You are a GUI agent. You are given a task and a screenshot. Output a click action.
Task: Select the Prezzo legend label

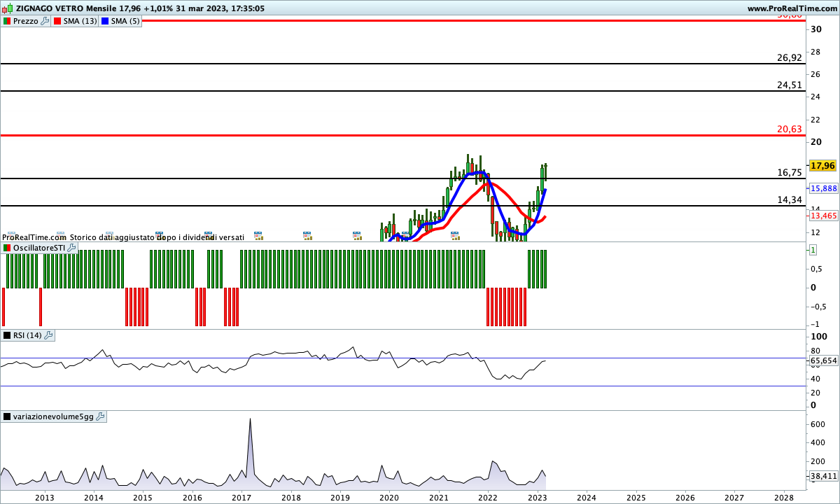26,21
